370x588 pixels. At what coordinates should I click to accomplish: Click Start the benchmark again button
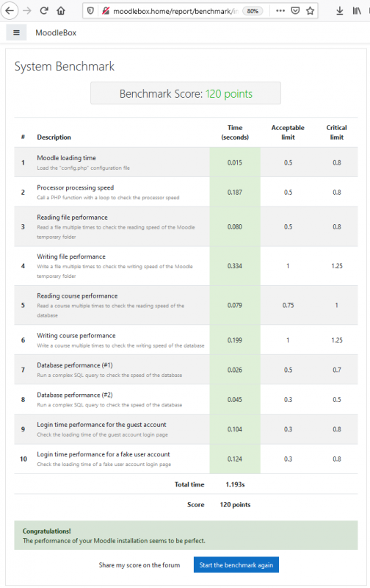point(236,564)
